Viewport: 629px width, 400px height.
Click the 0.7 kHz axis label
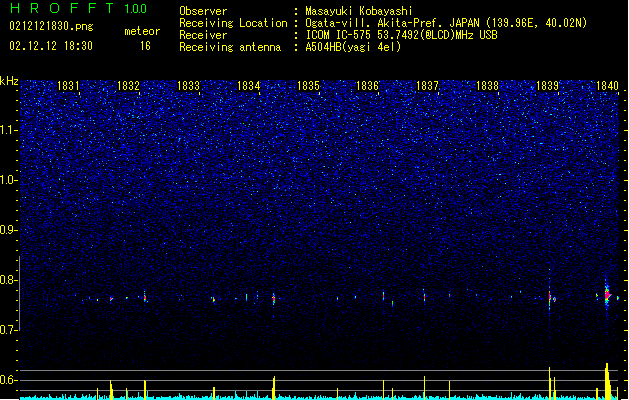pyautogui.click(x=8, y=330)
